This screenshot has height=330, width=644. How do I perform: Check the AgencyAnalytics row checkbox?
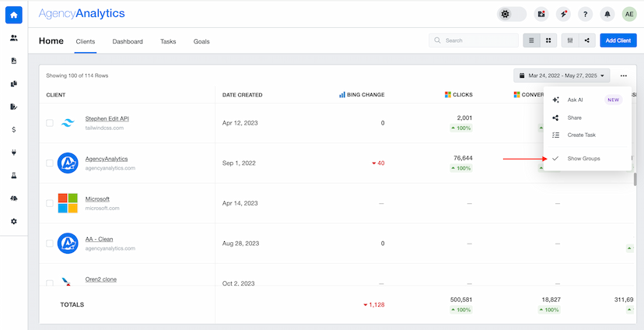[50, 163]
